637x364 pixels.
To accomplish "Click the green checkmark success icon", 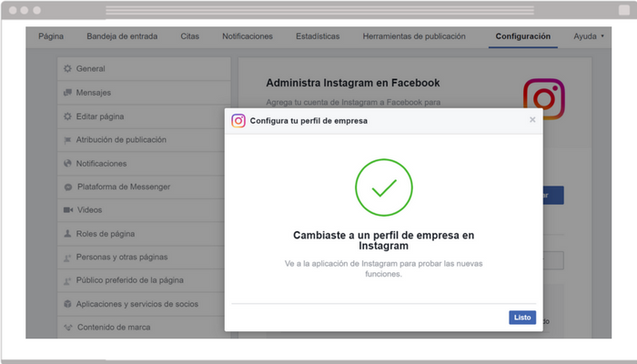I will 384,187.
